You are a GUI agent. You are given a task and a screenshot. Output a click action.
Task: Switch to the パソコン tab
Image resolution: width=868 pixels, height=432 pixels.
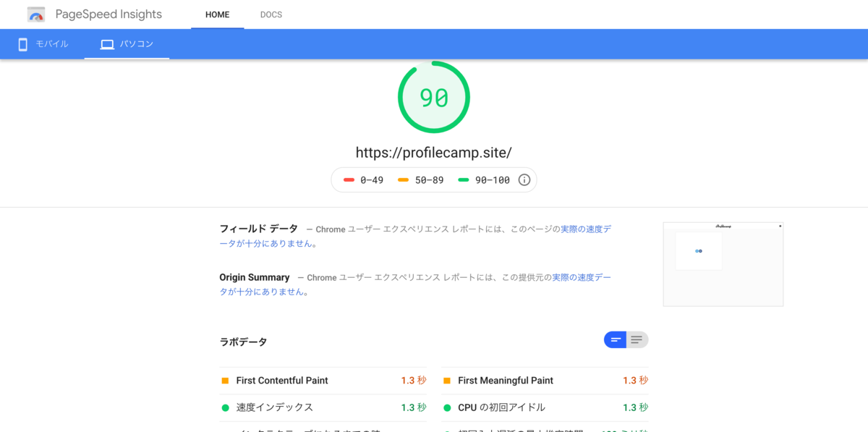coord(127,44)
